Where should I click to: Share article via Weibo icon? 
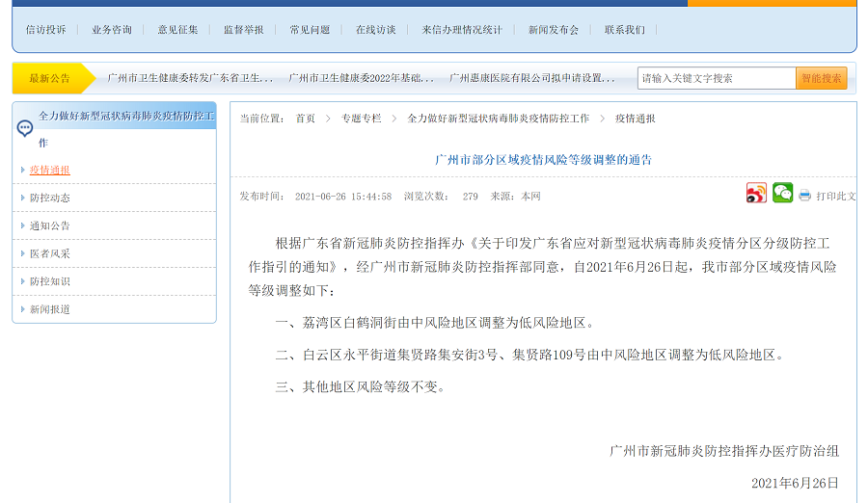coord(756,194)
